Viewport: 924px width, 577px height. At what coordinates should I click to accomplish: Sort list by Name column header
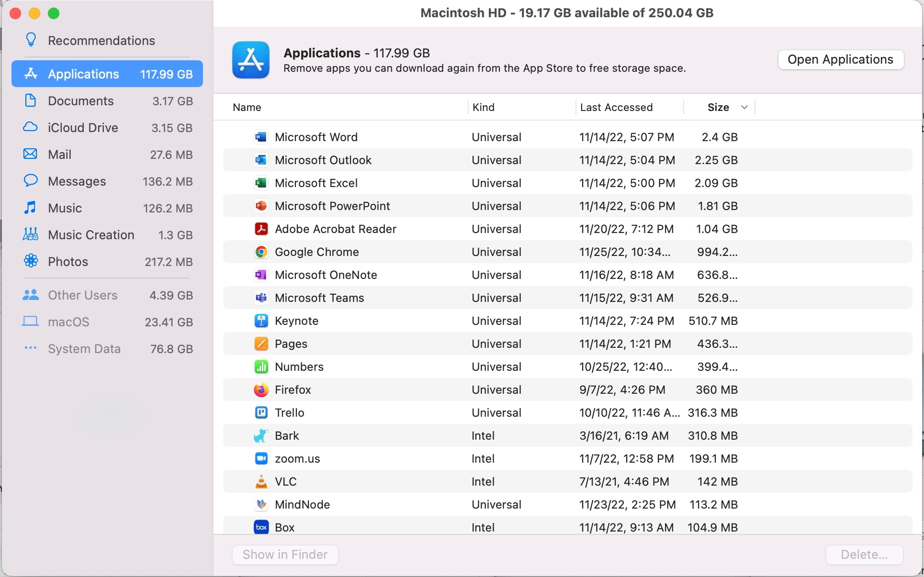[x=247, y=107]
